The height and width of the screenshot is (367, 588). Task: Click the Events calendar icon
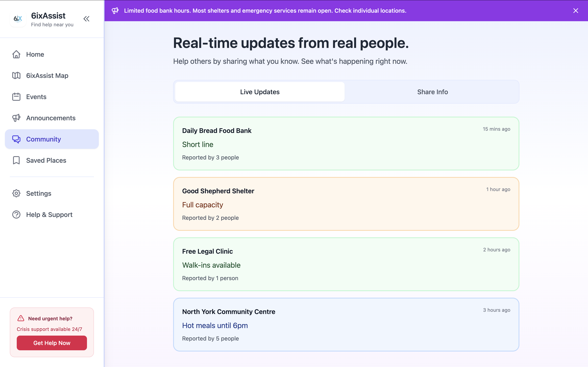pos(16,97)
